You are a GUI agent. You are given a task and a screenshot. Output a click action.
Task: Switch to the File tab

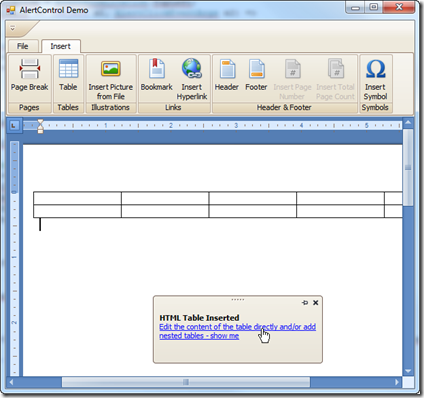(23, 46)
